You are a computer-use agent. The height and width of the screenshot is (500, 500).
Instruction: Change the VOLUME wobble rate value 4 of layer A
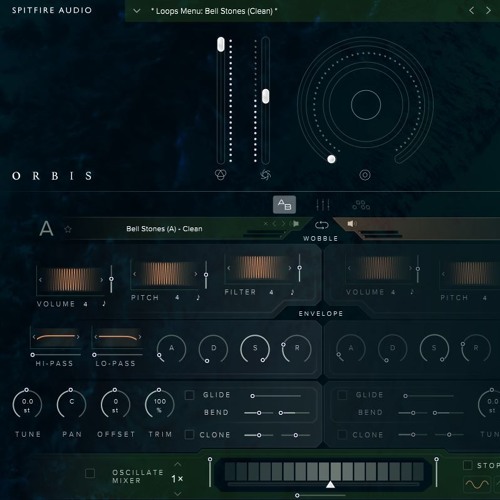pos(85,304)
